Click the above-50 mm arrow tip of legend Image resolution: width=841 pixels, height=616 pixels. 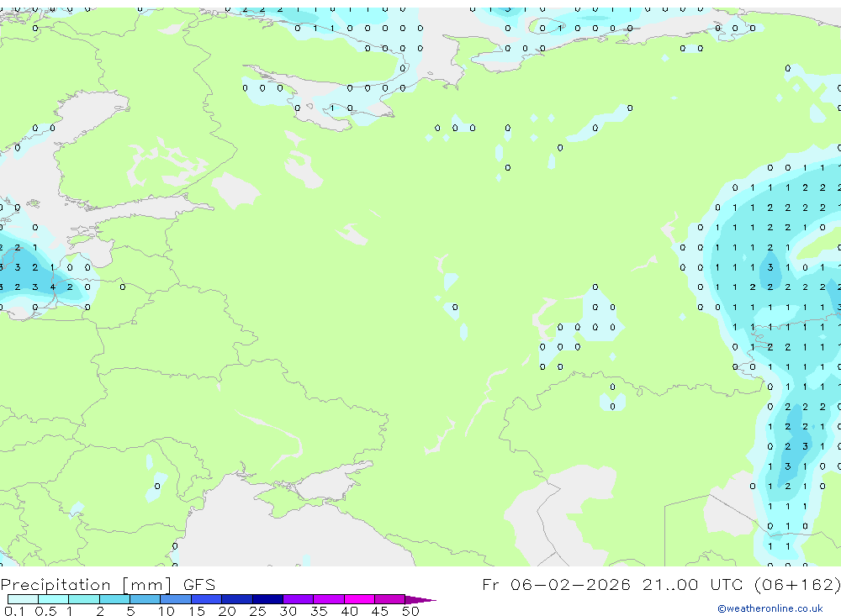[420, 600]
